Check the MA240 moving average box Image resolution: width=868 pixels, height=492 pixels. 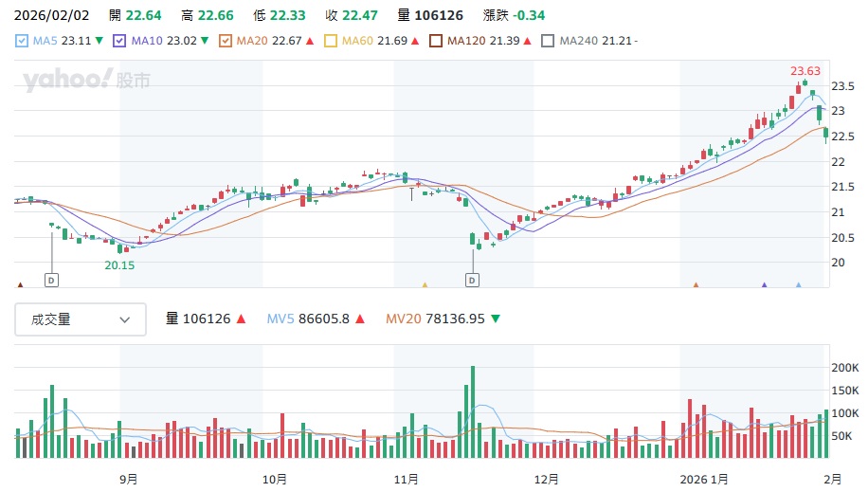548,41
